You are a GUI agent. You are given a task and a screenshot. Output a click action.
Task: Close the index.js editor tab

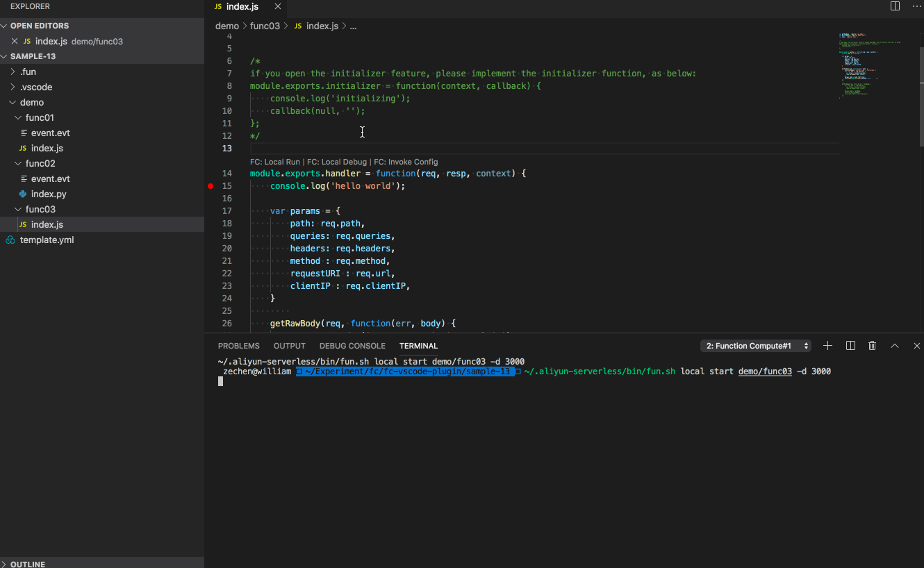[278, 6]
